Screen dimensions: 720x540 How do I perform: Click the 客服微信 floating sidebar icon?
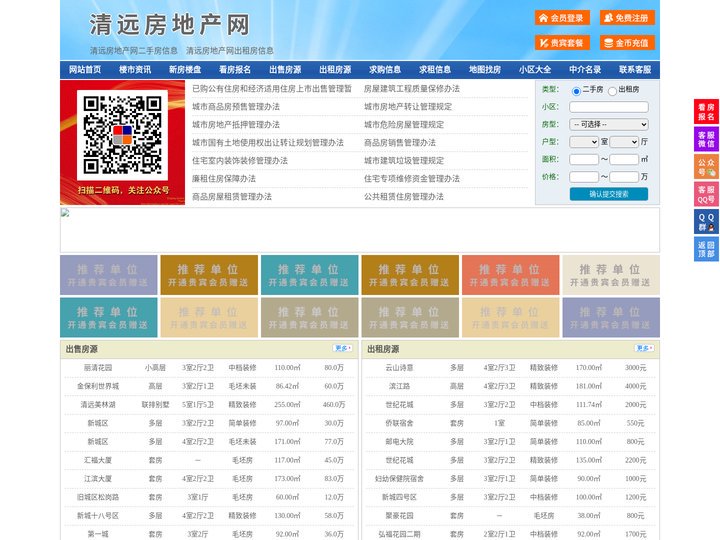pos(706,139)
